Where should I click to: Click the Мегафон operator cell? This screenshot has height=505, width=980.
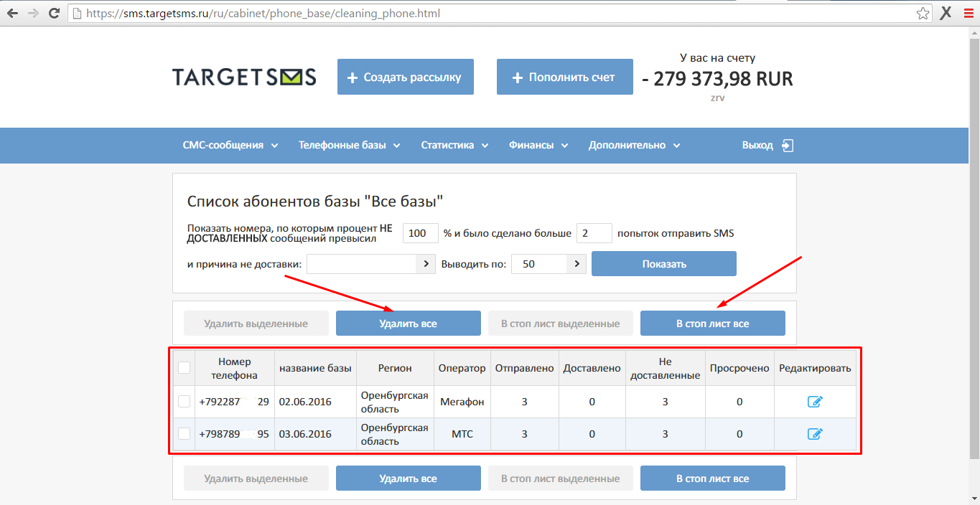click(x=462, y=402)
